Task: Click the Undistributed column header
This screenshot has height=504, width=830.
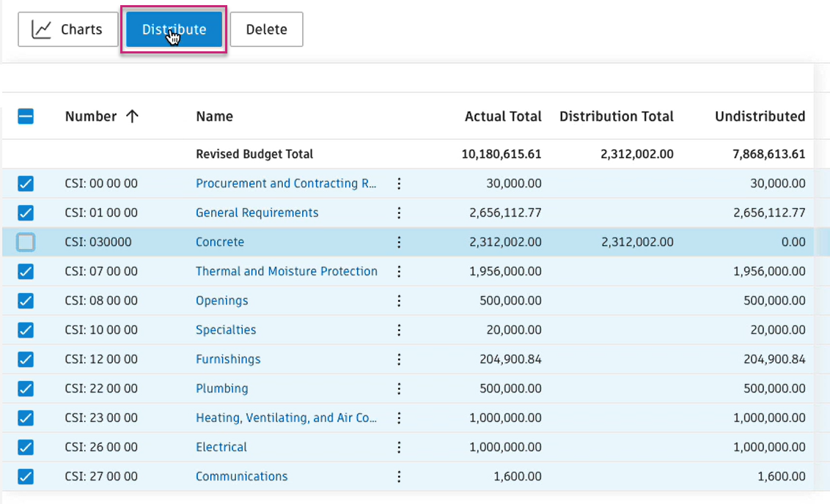Action: (x=760, y=116)
